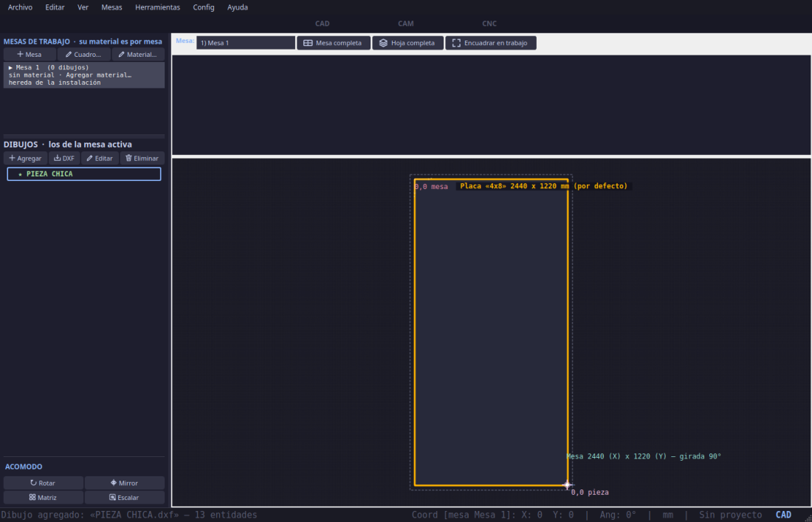812x522 pixels.
Task: Open the Ayuda menu
Action: pyautogui.click(x=238, y=7)
